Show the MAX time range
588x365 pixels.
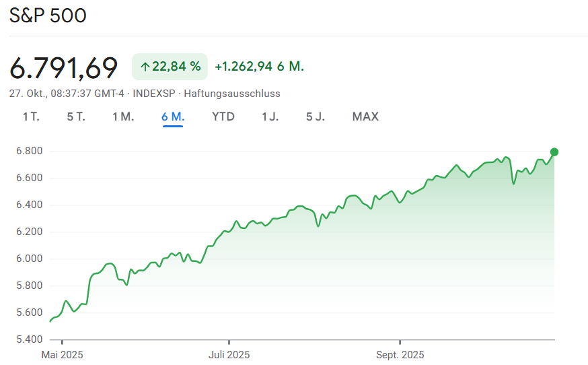365,117
